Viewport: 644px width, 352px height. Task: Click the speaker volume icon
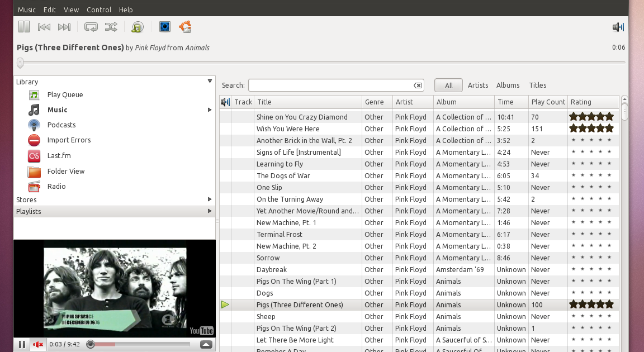(x=617, y=26)
